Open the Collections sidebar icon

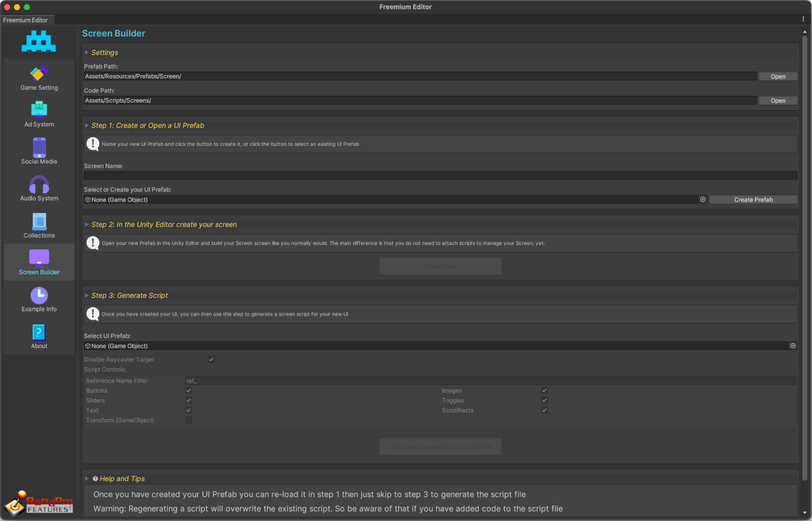[x=39, y=222]
